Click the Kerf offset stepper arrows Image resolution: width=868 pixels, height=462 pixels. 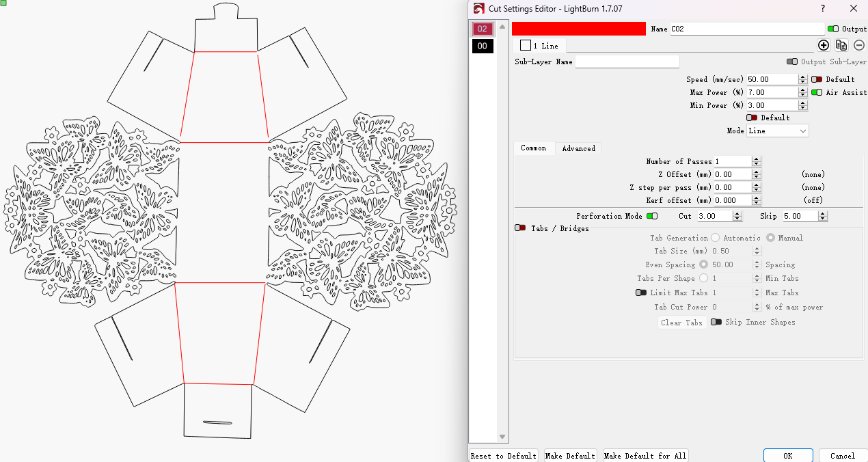click(x=756, y=200)
